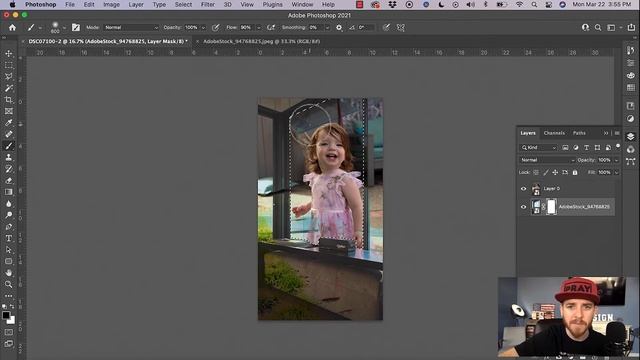Expand the Flow value dropdown

(x=258, y=28)
